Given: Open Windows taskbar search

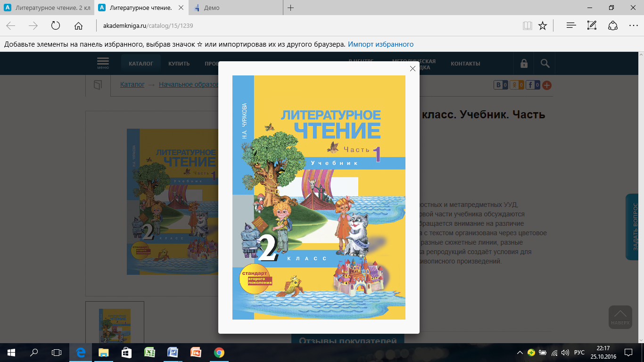Looking at the screenshot, I should [x=34, y=353].
